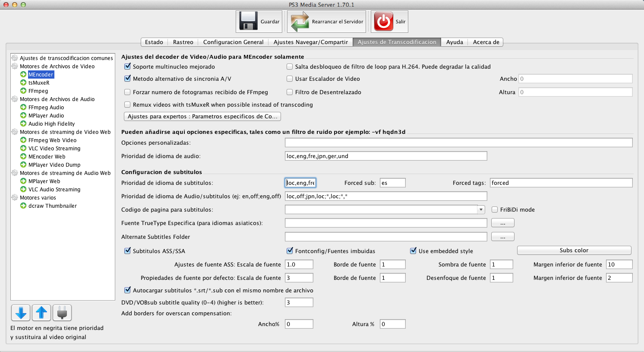644x352 pixels.
Task: Click green arrow icon beside VLC Audio Streaming
Action: (24, 189)
